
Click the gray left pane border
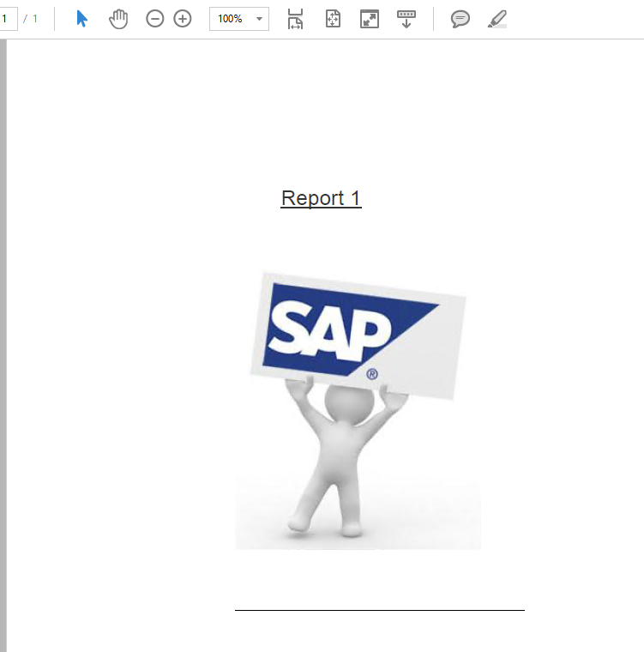3,343
